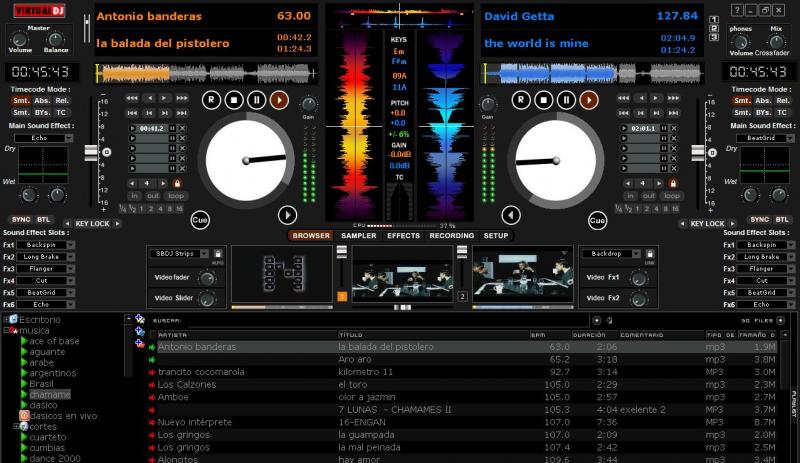Click left deck pitch slider handle
The image size is (800, 463).
91,152
